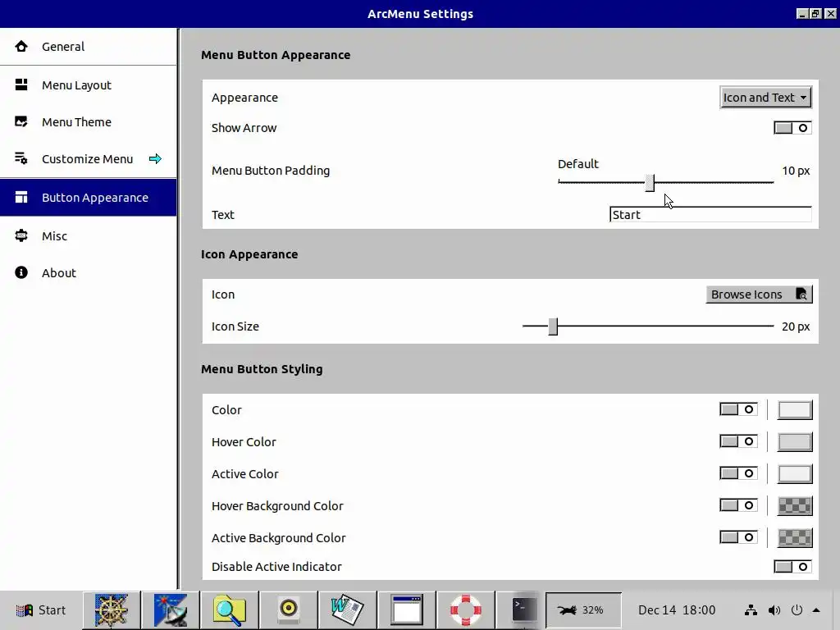This screenshot has height=630, width=840.
Task: Click the Button Appearance layout icon
Action: point(21,197)
